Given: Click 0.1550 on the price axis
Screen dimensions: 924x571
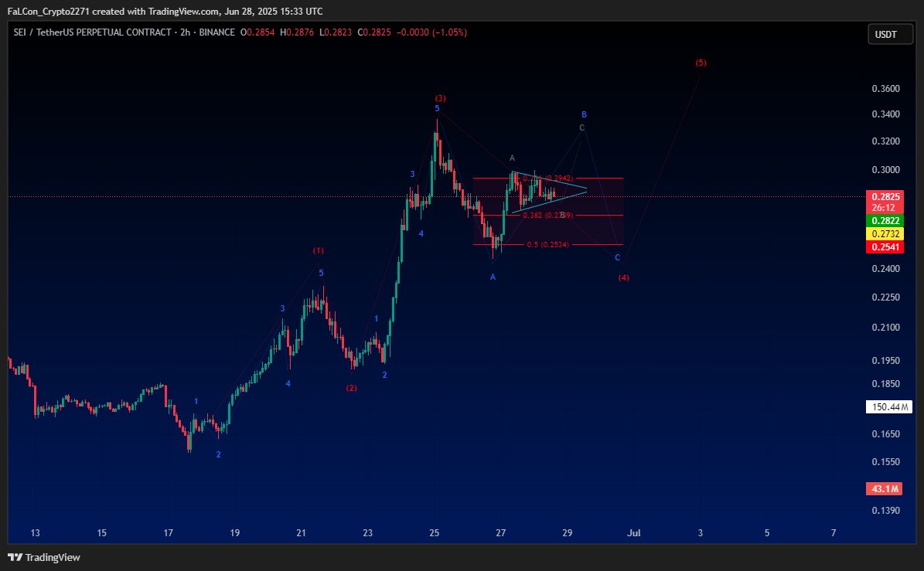Looking at the screenshot, I should [x=885, y=462].
